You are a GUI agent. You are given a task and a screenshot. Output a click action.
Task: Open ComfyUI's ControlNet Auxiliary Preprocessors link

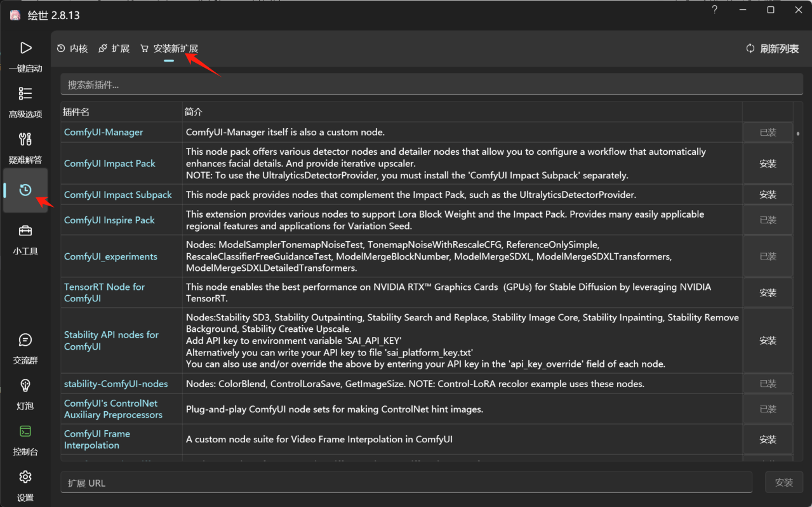coord(113,409)
